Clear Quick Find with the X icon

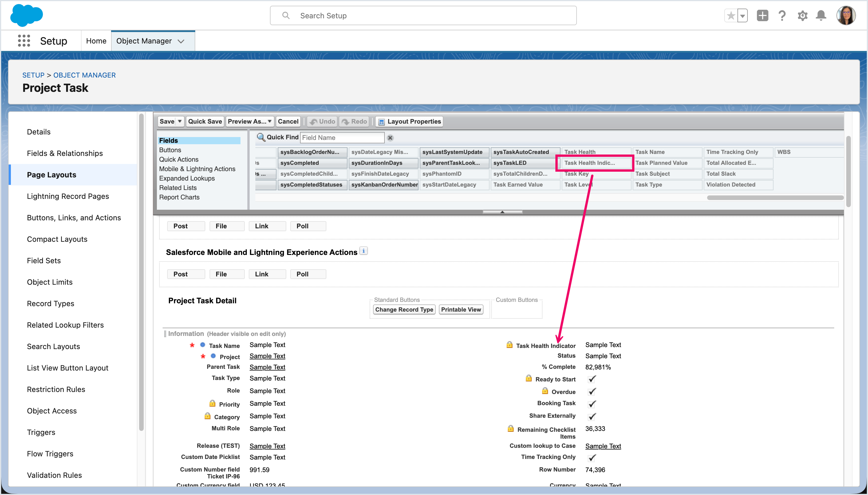point(390,138)
